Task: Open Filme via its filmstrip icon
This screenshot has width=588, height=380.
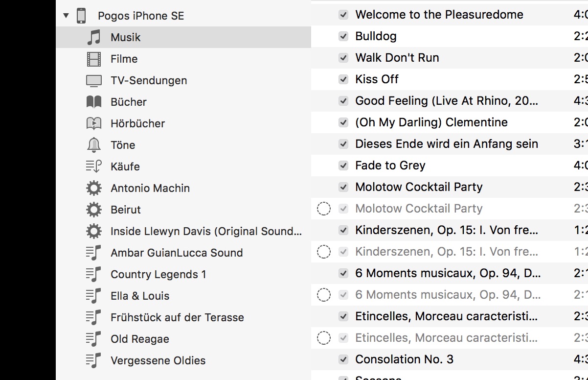Action: coord(93,59)
